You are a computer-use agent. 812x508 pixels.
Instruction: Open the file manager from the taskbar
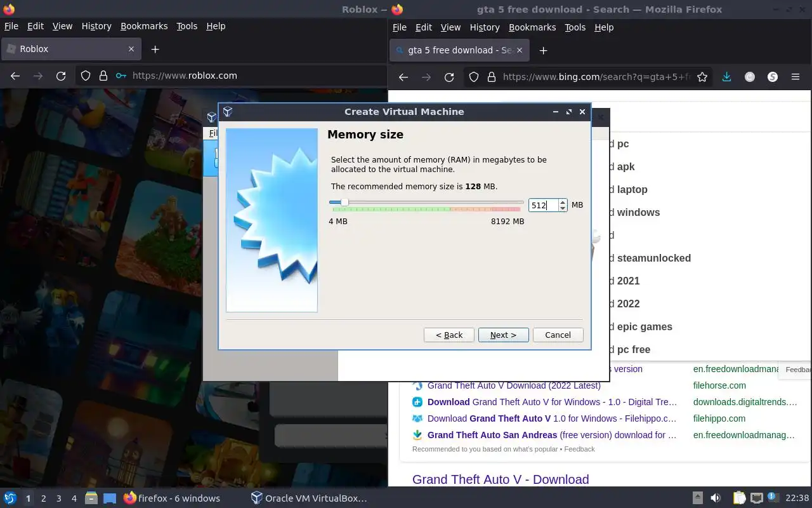point(91,498)
